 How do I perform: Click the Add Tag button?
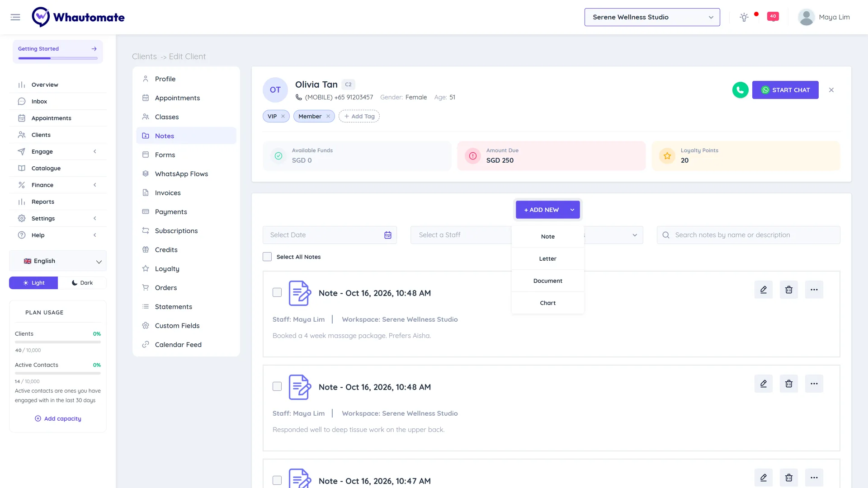click(x=359, y=116)
